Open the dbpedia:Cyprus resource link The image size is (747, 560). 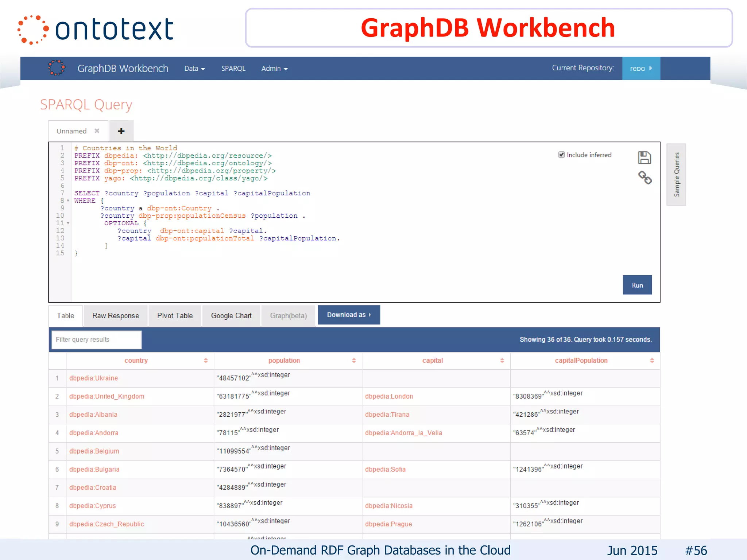[x=92, y=506]
